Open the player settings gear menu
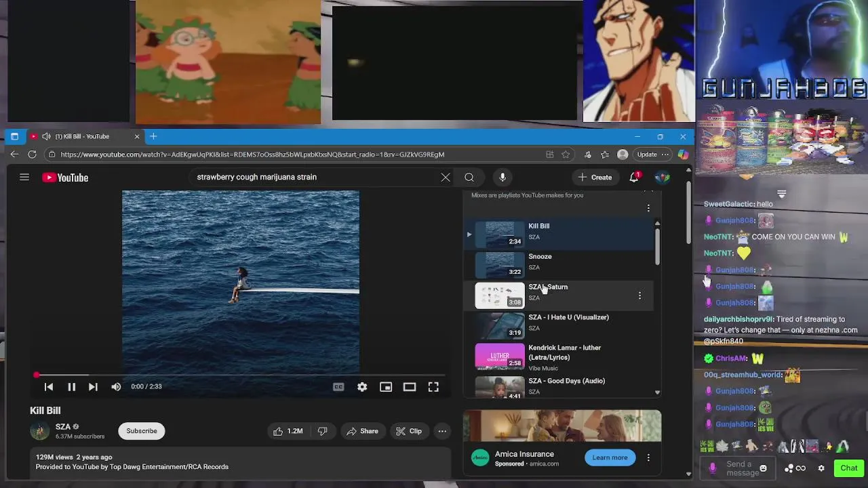Viewport: 868px width, 488px height. point(362,387)
